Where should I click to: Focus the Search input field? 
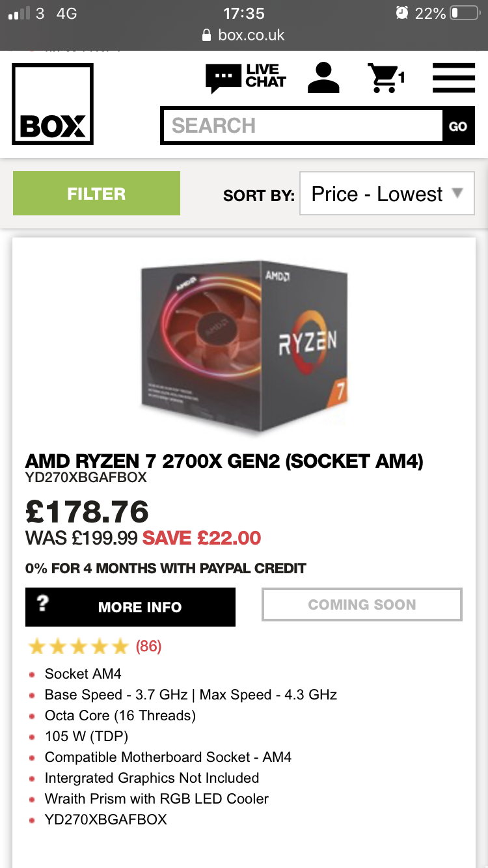303,126
